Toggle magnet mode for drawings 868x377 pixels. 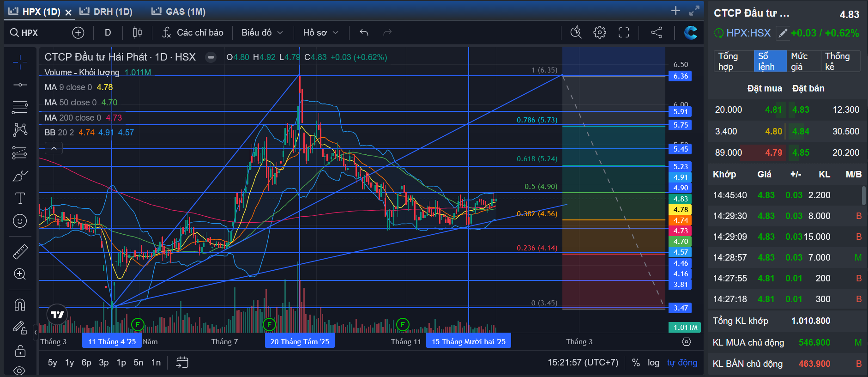(x=20, y=304)
